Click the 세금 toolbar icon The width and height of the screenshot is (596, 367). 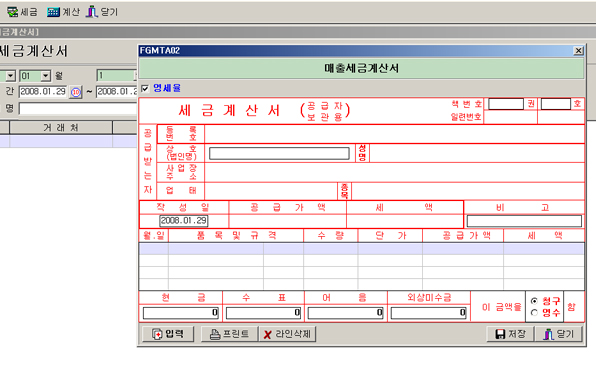(13, 12)
